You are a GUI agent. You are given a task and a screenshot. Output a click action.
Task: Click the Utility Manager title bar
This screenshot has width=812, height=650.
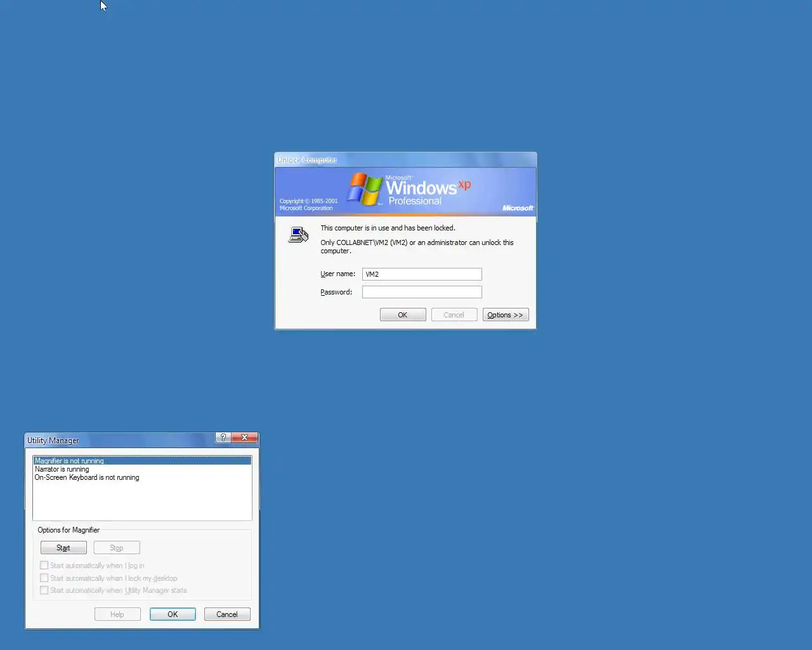click(121, 440)
